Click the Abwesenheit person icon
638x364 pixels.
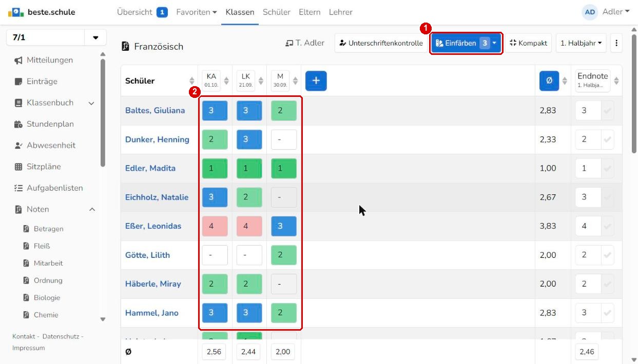tap(18, 146)
